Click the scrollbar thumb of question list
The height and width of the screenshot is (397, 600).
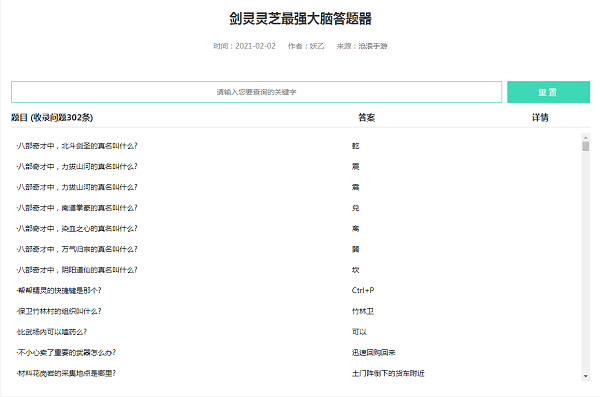[585, 146]
